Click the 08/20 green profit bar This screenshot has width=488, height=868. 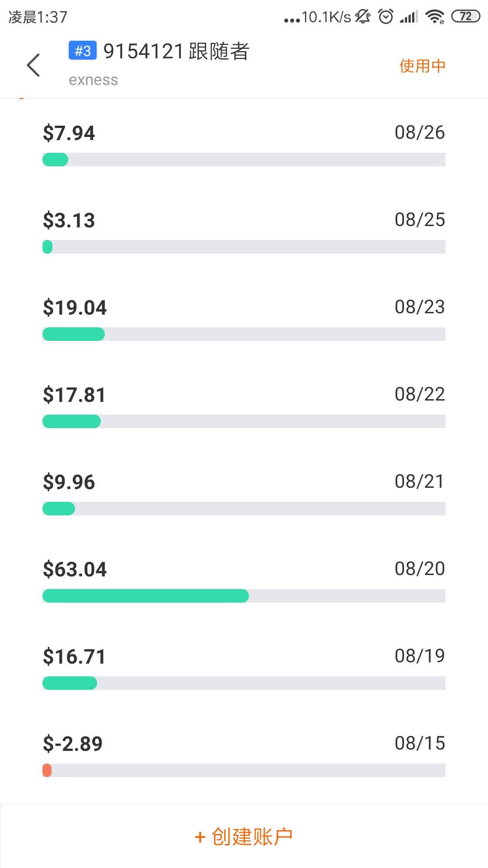145,596
